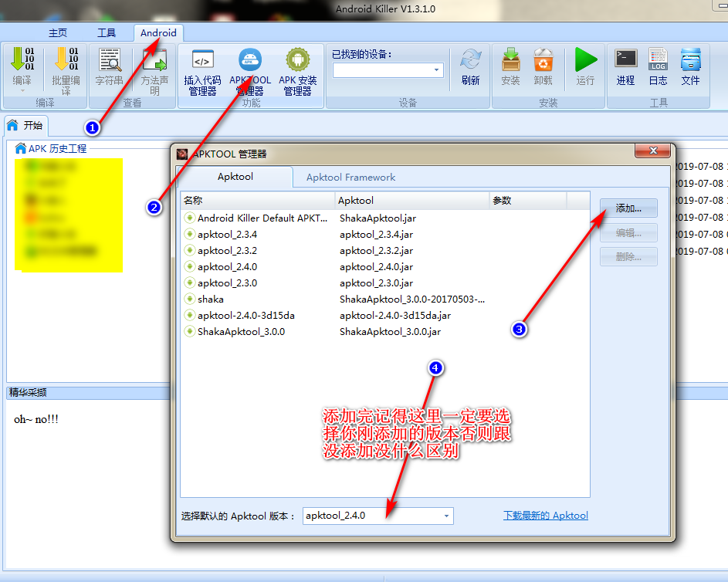728x582 pixels.
Task: Open the APK 安装管理器
Action: click(298, 68)
